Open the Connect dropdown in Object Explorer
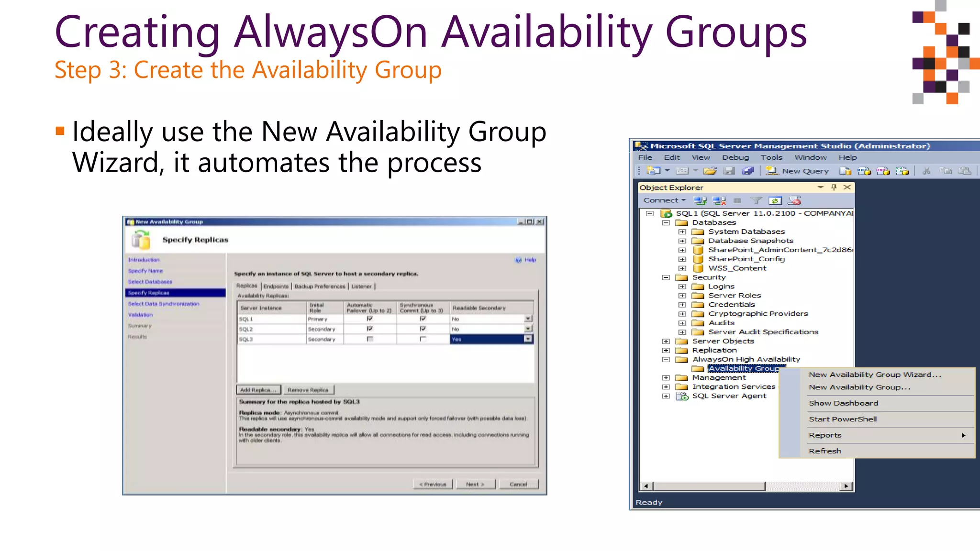The height and width of the screenshot is (551, 980). pos(665,200)
